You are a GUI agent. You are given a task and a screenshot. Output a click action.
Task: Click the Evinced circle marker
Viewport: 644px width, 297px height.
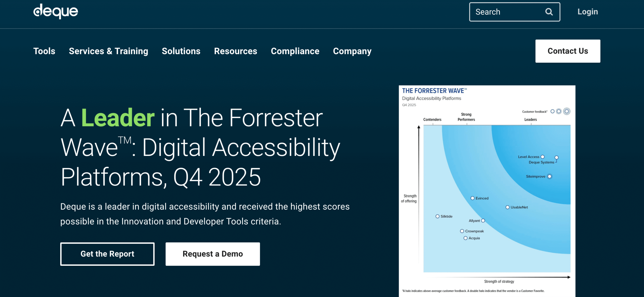[x=472, y=198]
